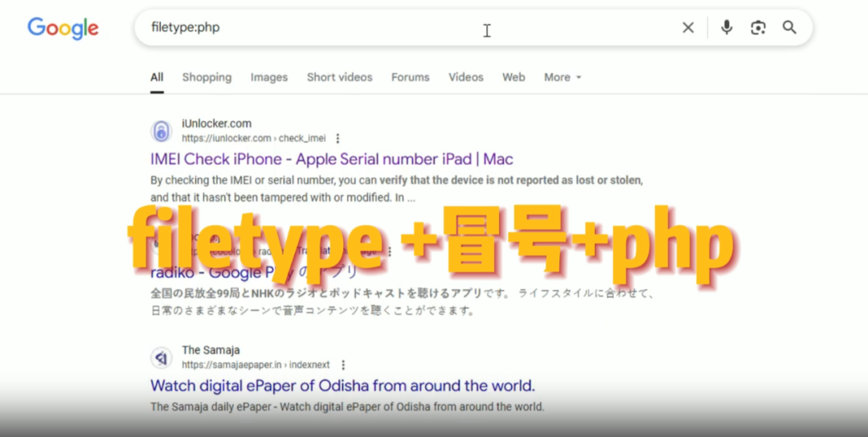Click the iUnlocker.com site favicon
Image resolution: width=868 pixels, height=437 pixels.
pos(161,132)
